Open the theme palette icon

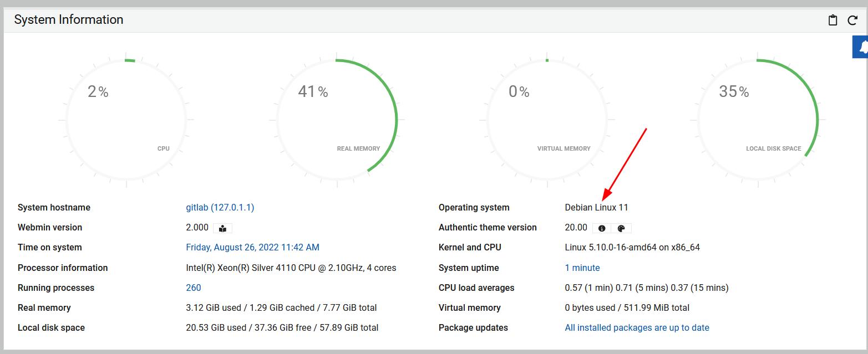pos(621,228)
